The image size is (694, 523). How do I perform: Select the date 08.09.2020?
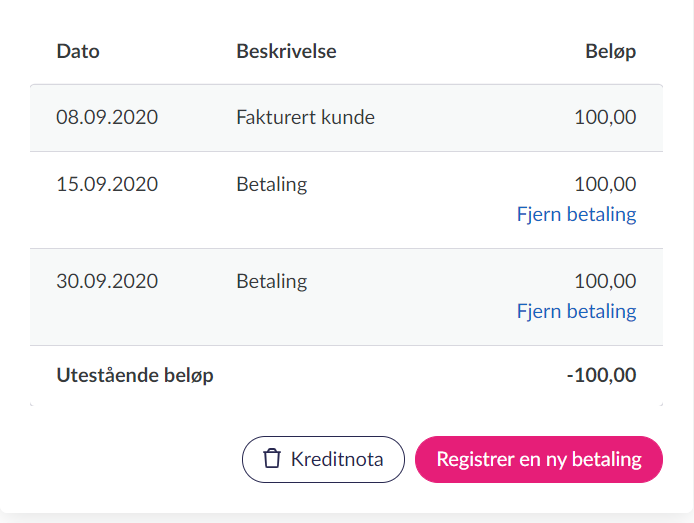coord(107,117)
